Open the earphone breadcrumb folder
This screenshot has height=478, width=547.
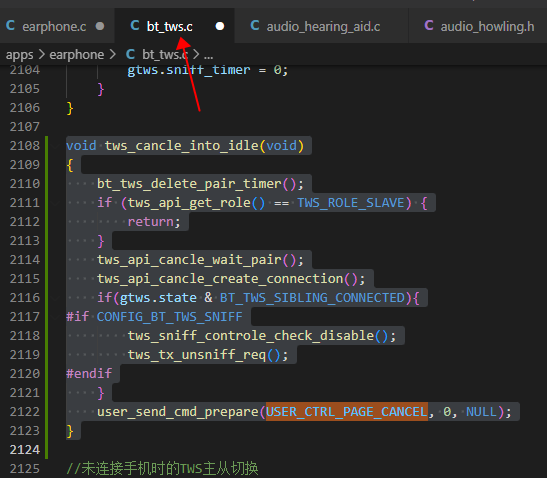coord(76,55)
